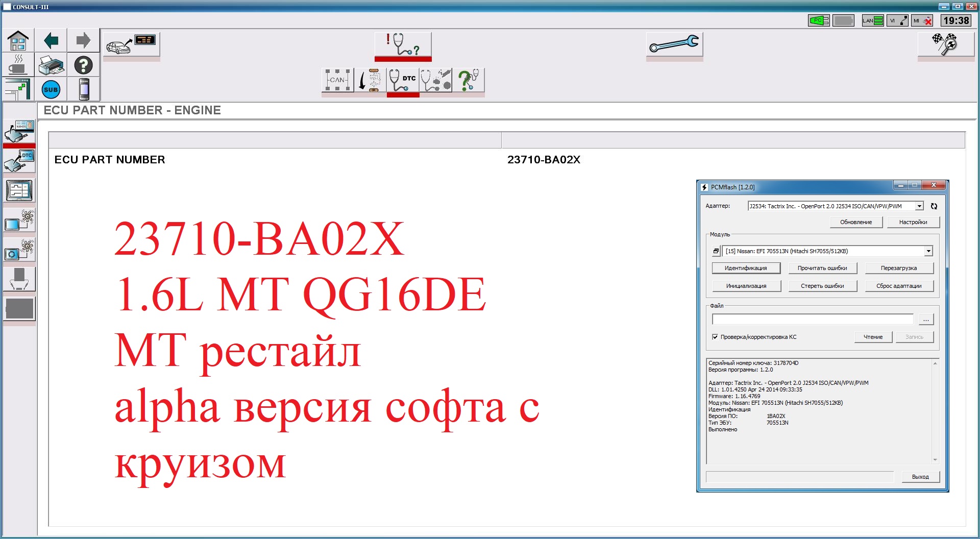Click the MI status indicator with red X
The width and height of the screenshot is (980, 539).
[922, 20]
